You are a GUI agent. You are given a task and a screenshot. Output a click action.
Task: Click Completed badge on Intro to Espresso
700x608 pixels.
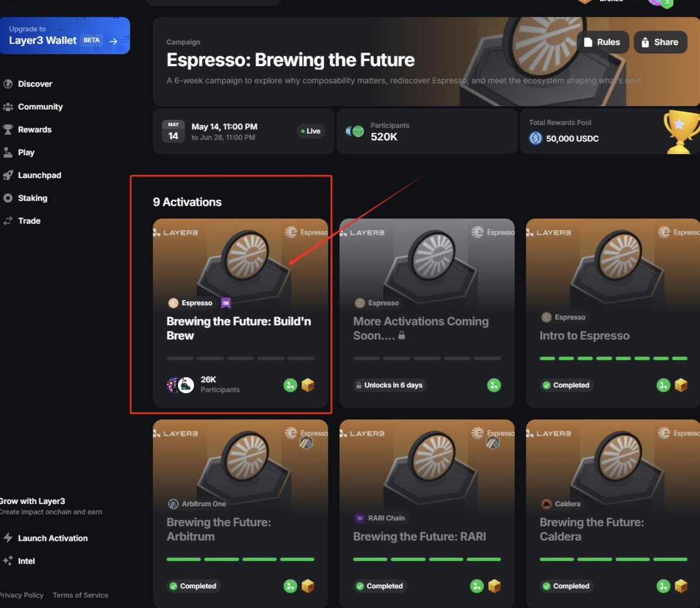point(566,385)
